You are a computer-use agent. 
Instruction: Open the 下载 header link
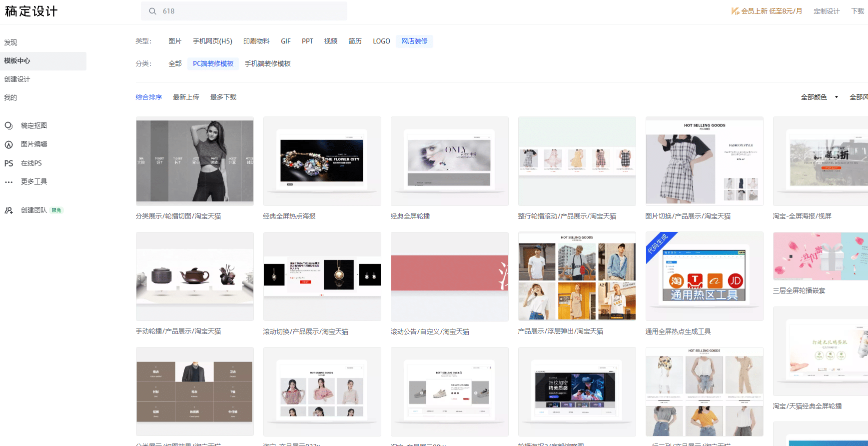click(858, 11)
